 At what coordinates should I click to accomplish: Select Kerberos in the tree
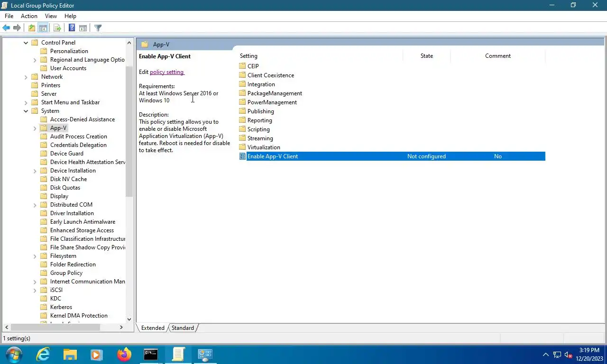(61, 307)
